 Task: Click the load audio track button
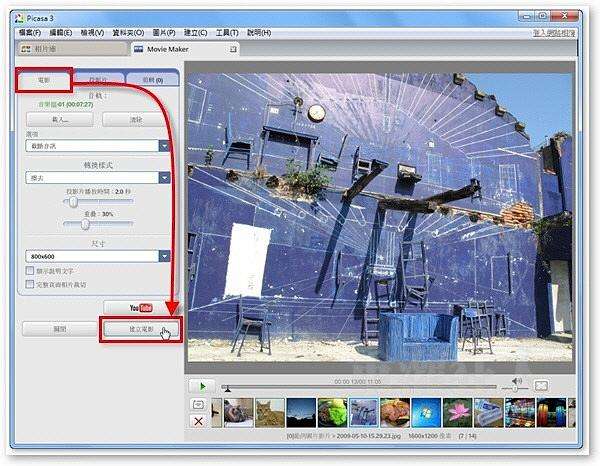pyautogui.click(x=60, y=119)
